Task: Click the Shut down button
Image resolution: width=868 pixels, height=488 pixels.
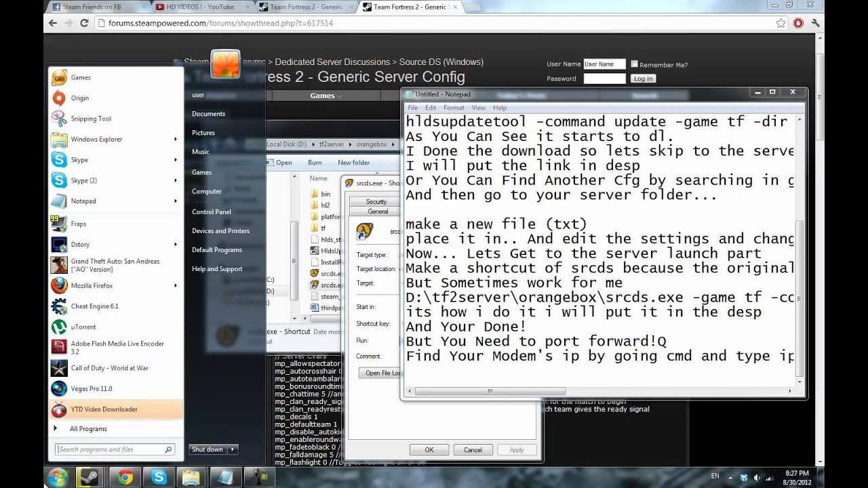Action: point(208,449)
